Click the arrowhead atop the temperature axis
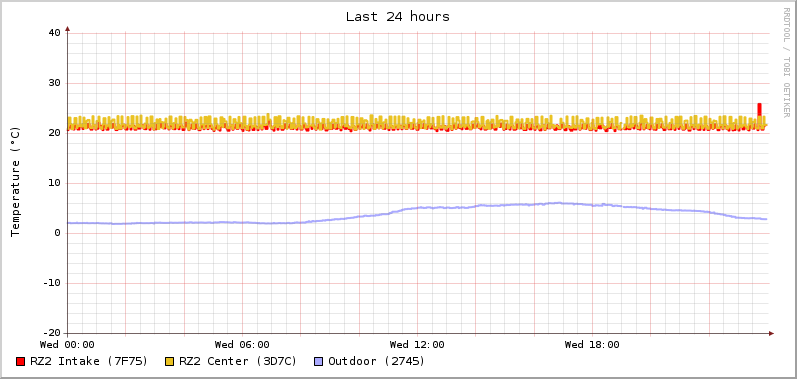Image resolution: width=797 pixels, height=379 pixels. pyautogui.click(x=67, y=29)
